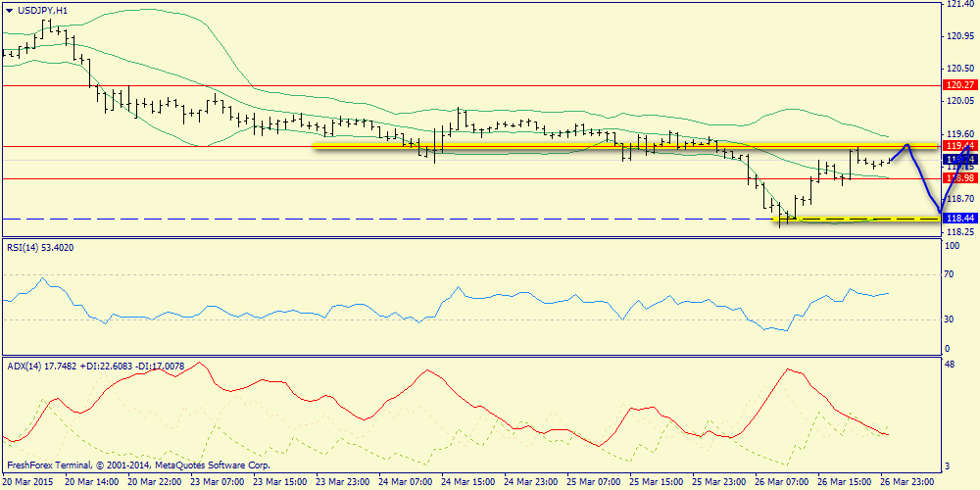This screenshot has width=980, height=490.
Task: Select the red 118.98 price label
Action: 956,178
